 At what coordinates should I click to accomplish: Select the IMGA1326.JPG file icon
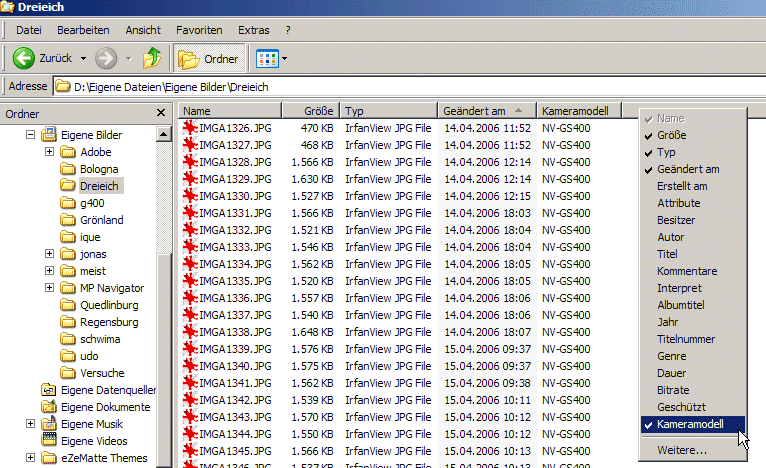coord(191,128)
